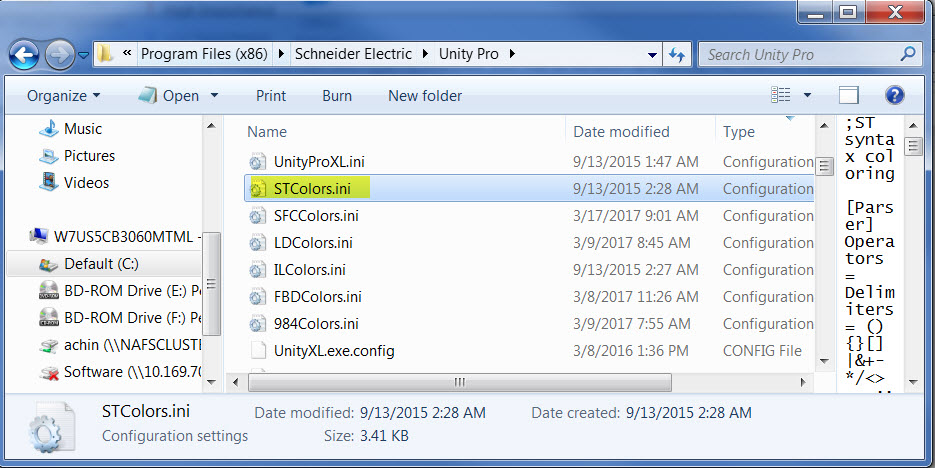Expand arrow after Schneider Electric breadcrumb

425,54
